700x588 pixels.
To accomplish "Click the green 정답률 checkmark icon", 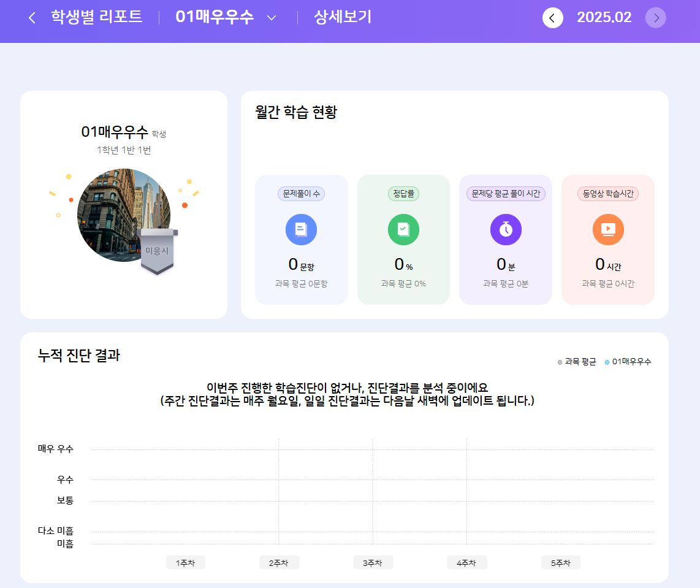I will coord(403,229).
